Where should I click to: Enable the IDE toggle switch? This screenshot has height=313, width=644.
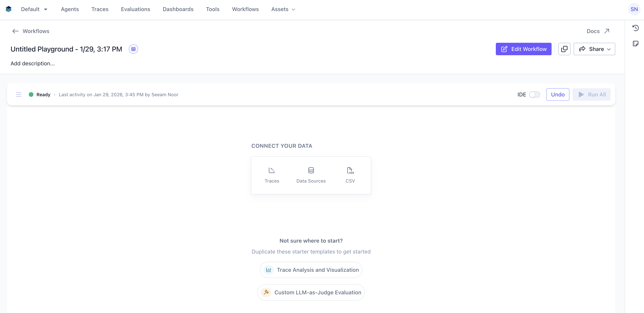(x=534, y=94)
